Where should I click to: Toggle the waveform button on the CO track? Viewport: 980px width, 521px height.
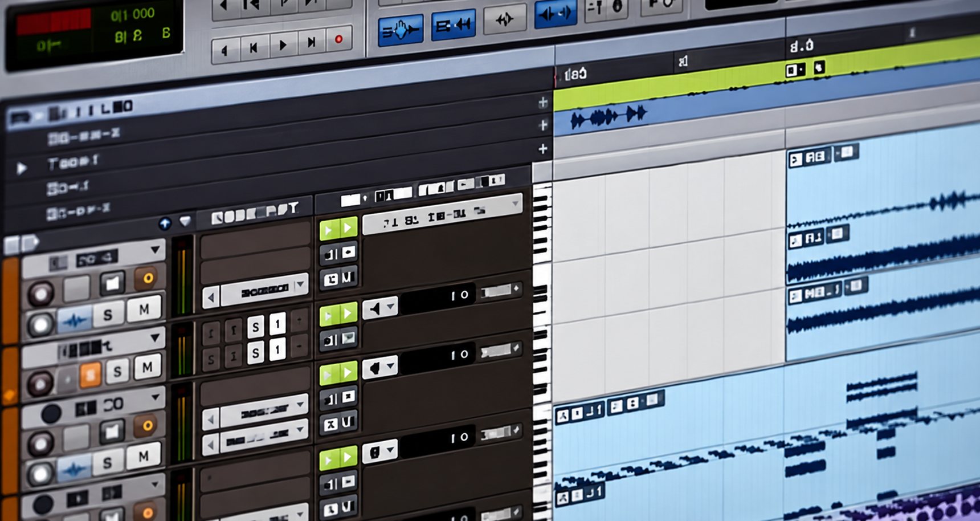pyautogui.click(x=74, y=470)
